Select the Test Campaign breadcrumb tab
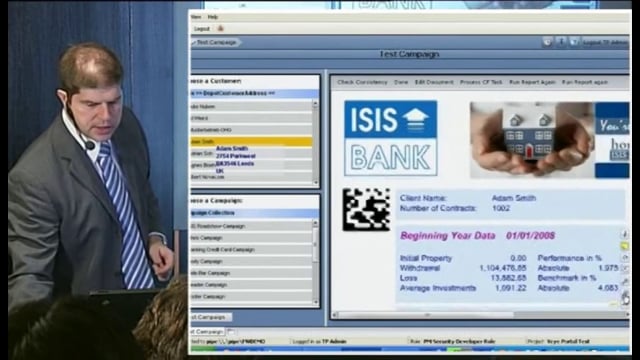Screen dimensions: 640x360 (216, 42)
